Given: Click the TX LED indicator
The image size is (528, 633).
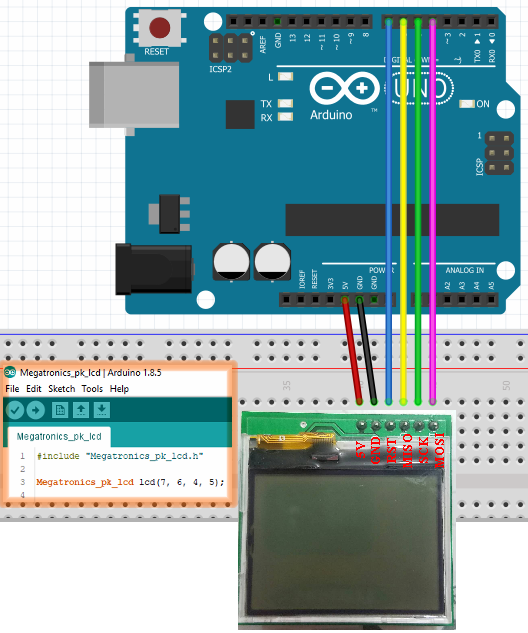Looking at the screenshot, I should pyautogui.click(x=285, y=103).
